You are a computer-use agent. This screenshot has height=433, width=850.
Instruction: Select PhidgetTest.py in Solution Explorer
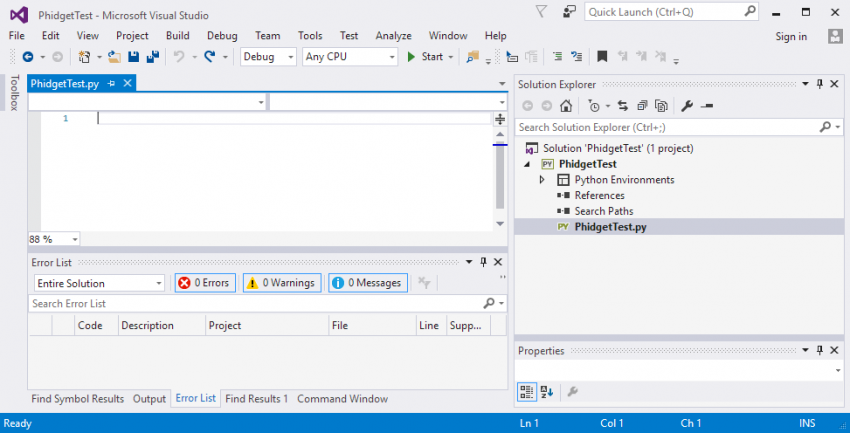pos(610,227)
